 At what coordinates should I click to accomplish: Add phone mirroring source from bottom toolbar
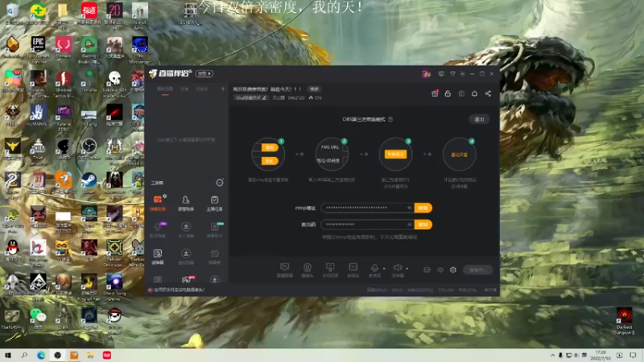click(330, 269)
